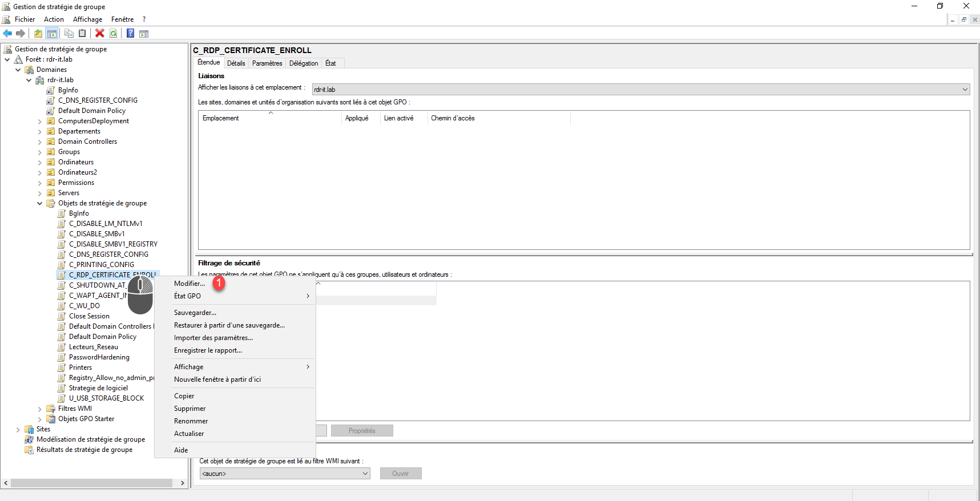Expand the Domain Controllers organizational unit
The image size is (980, 501).
(39, 142)
